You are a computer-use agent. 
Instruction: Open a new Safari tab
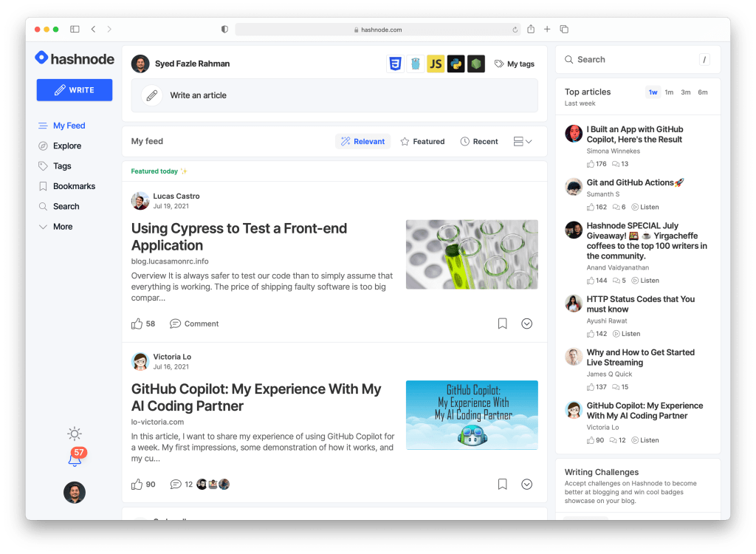click(x=547, y=29)
